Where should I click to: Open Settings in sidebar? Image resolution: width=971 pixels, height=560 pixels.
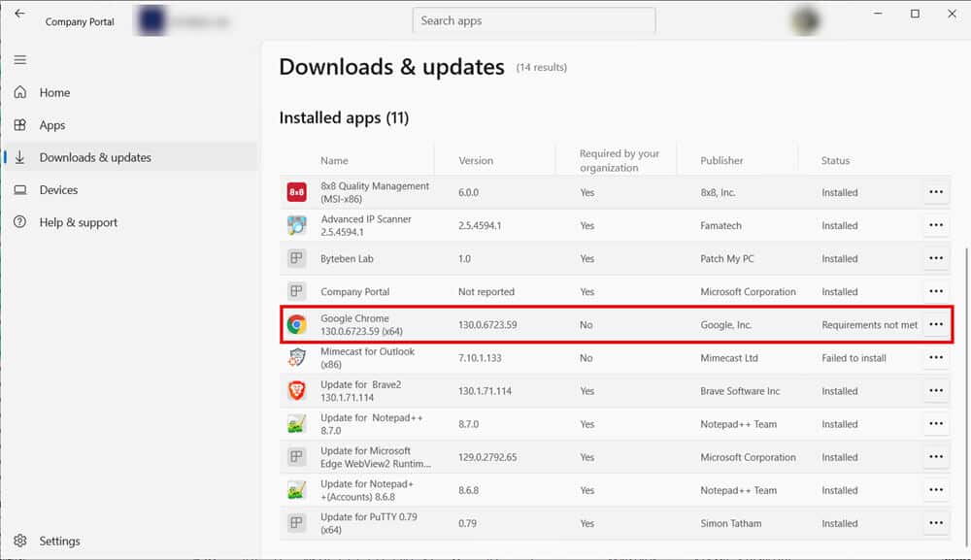tap(130, 541)
